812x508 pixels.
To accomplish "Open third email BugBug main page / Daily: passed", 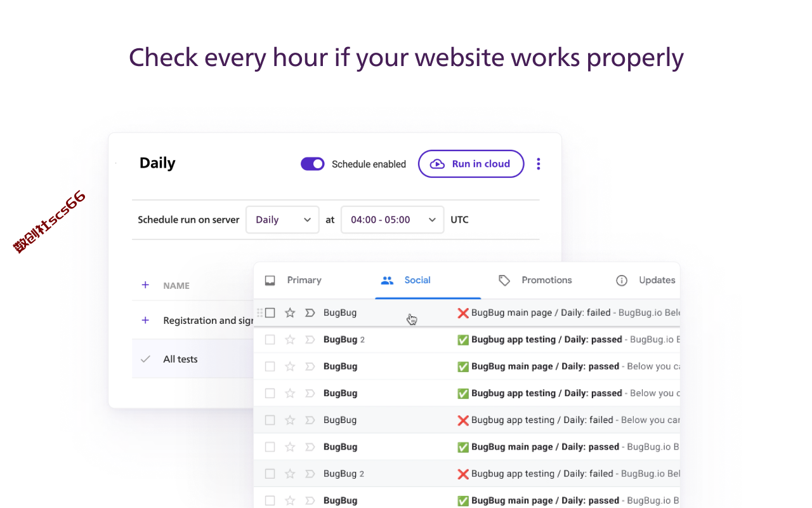I will [x=467, y=366].
